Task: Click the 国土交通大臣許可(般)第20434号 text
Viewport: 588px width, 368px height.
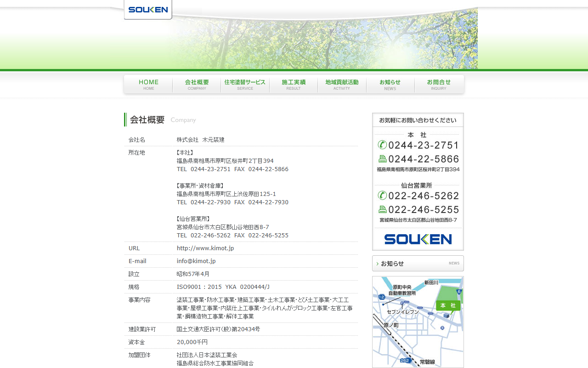Action: [x=218, y=329]
